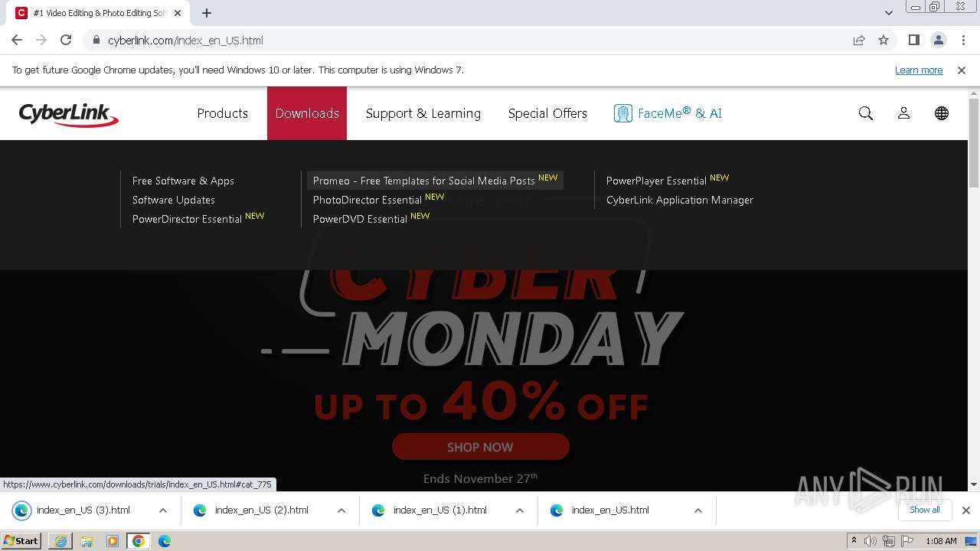Select CyberLink Application Manager
The width and height of the screenshot is (980, 551).
680,200
